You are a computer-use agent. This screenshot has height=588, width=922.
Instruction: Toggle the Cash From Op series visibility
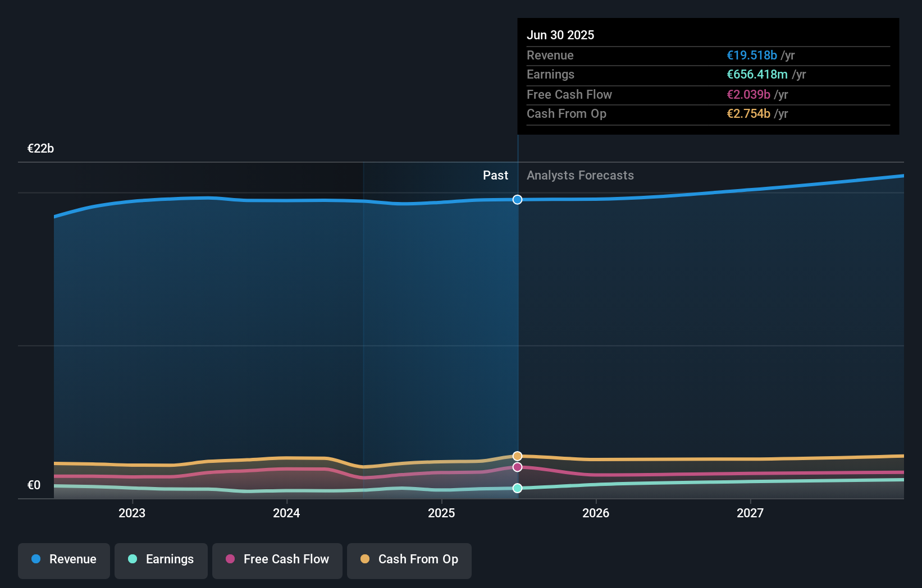pos(409,559)
